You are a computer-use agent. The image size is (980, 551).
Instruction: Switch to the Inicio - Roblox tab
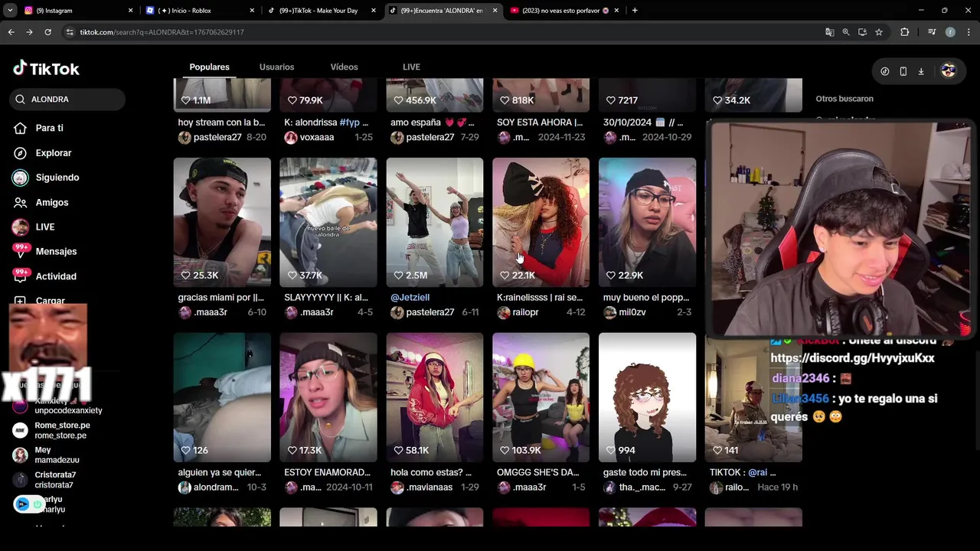coord(199,11)
